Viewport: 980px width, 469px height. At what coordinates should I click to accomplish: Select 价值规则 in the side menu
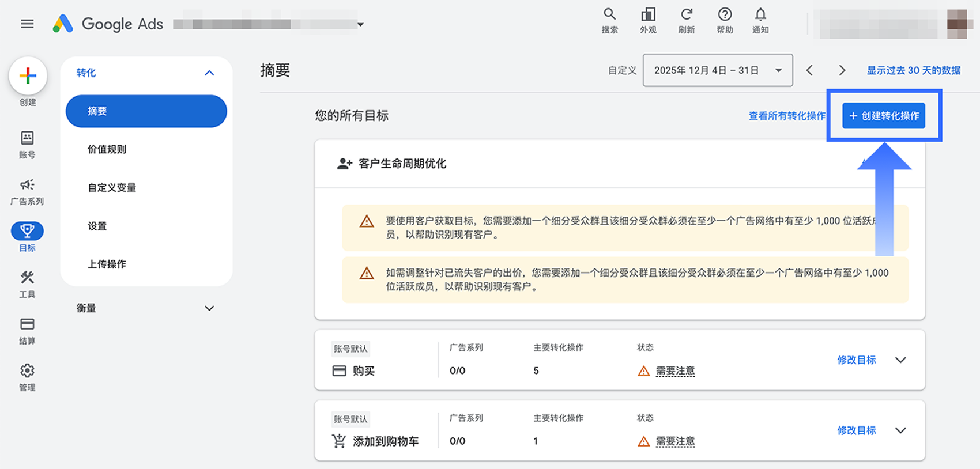107,149
